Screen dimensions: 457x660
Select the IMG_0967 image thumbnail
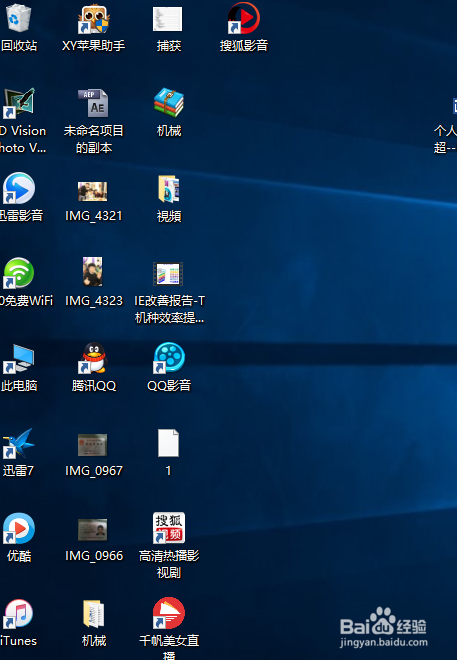pos(93,445)
